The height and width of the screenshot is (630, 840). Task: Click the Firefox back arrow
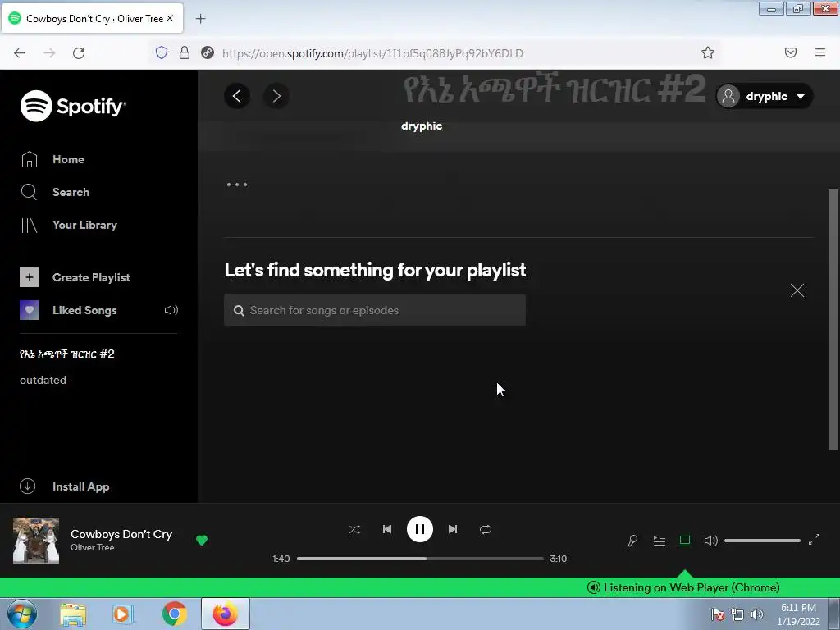click(x=20, y=53)
